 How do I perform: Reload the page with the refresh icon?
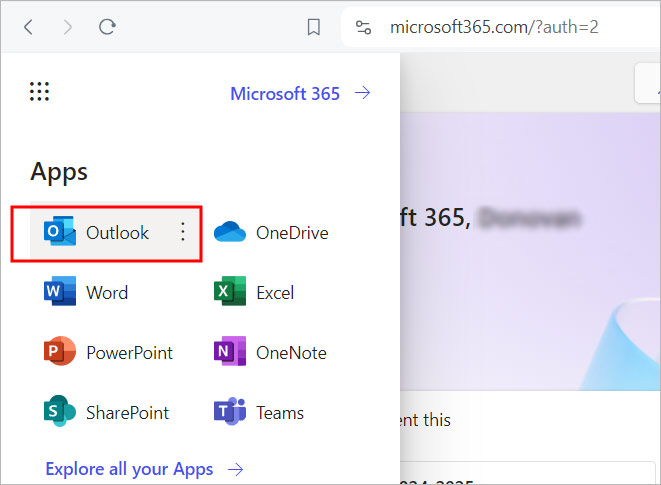point(107,27)
